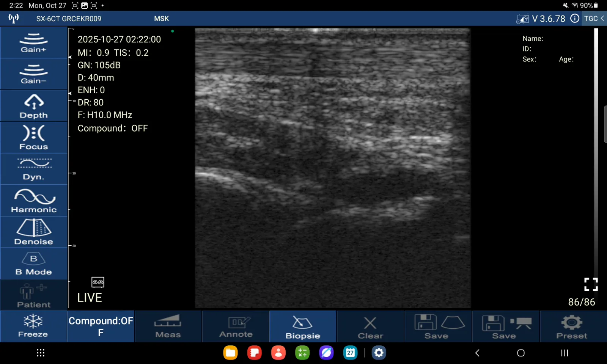Tap the cine loop icon above LIVE
This screenshot has height=364, width=607.
click(x=98, y=282)
